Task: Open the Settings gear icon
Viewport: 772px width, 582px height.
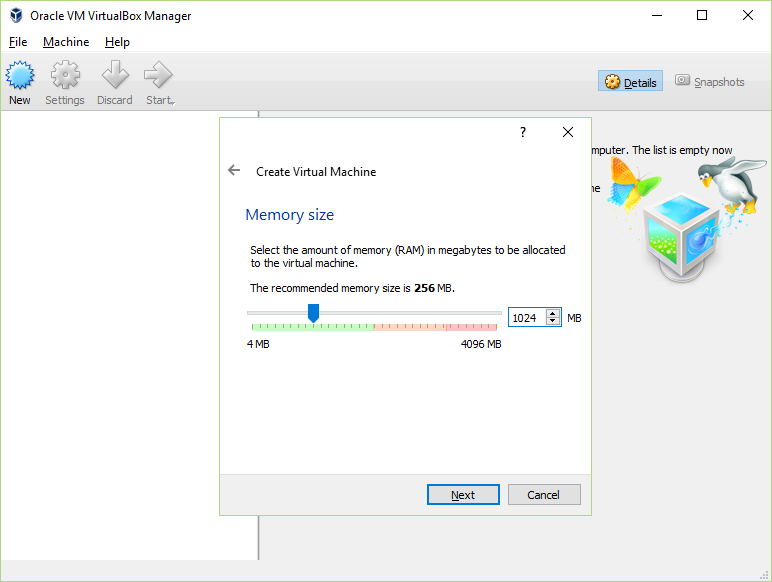Action: pos(65,75)
